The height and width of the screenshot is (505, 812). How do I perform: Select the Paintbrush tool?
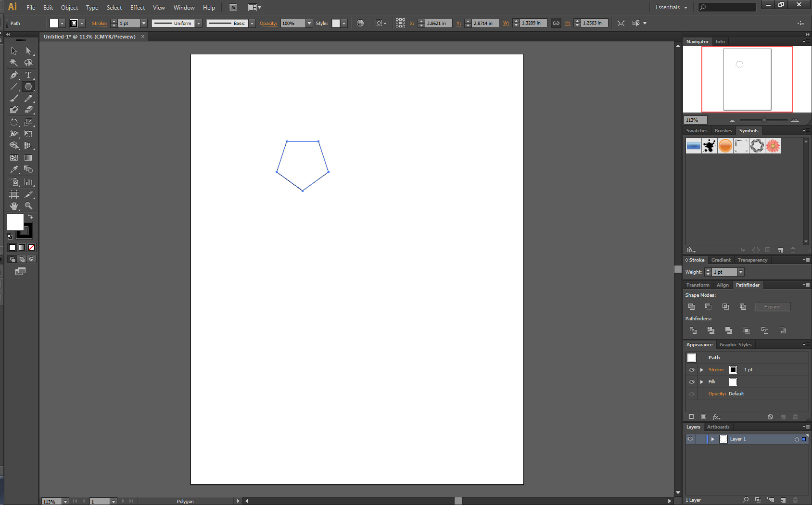(14, 98)
